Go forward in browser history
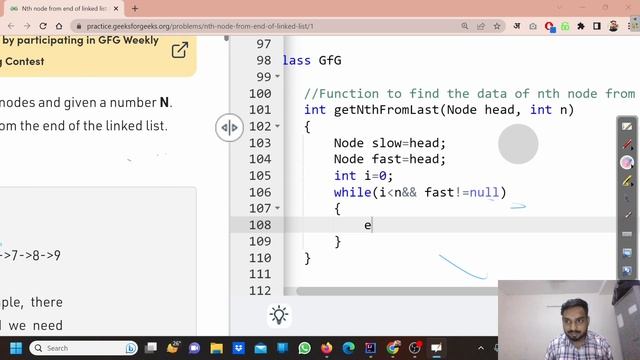 coord(27,26)
